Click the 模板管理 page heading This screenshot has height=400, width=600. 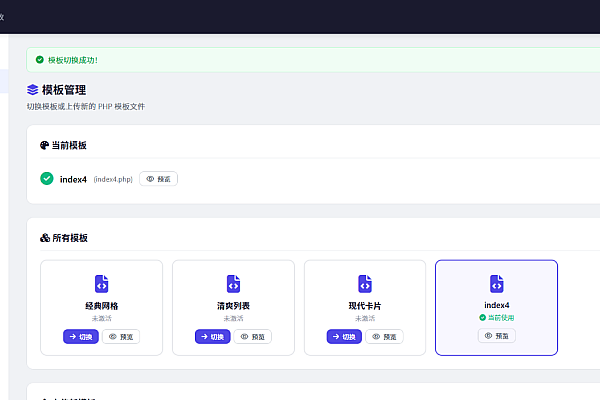click(x=64, y=90)
